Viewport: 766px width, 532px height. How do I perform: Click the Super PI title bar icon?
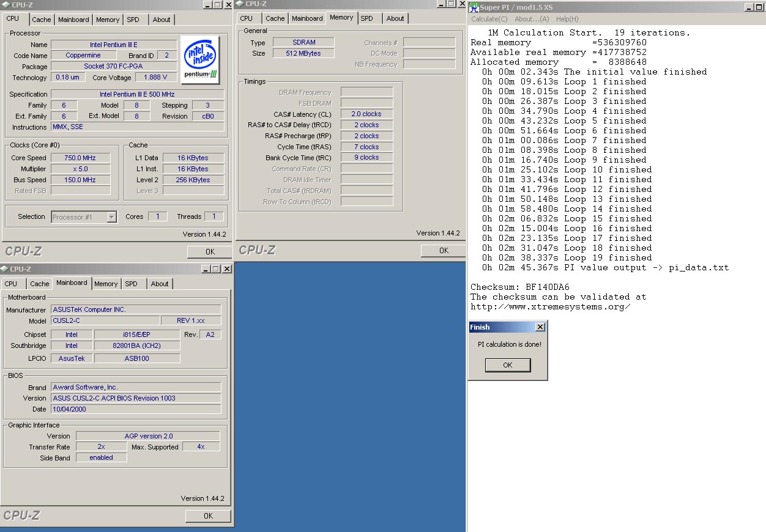point(474,7)
